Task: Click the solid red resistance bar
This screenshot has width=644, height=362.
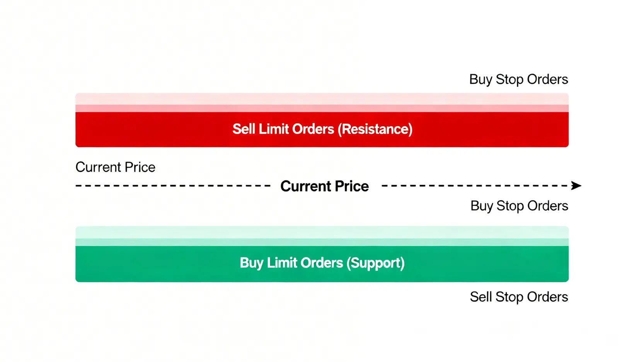Action: 322,130
